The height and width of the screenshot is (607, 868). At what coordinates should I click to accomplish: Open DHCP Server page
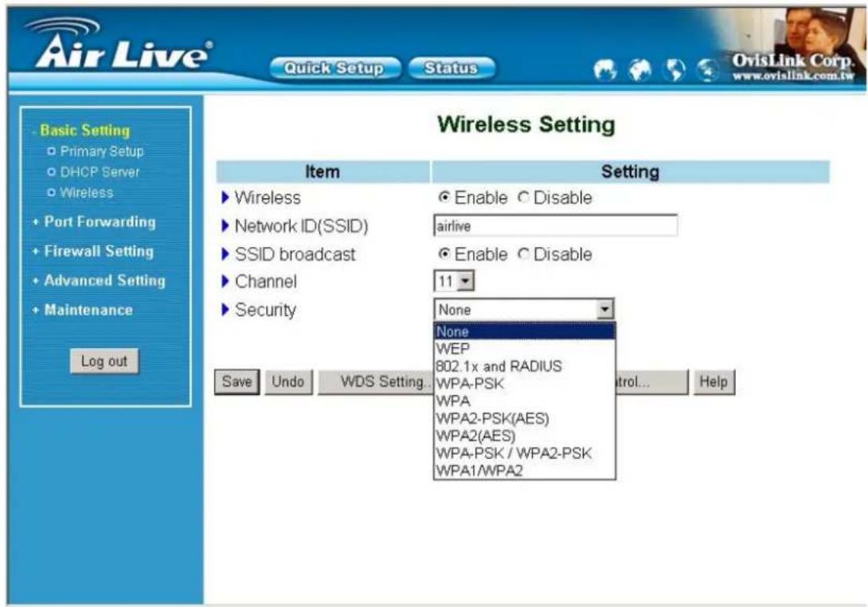point(100,172)
